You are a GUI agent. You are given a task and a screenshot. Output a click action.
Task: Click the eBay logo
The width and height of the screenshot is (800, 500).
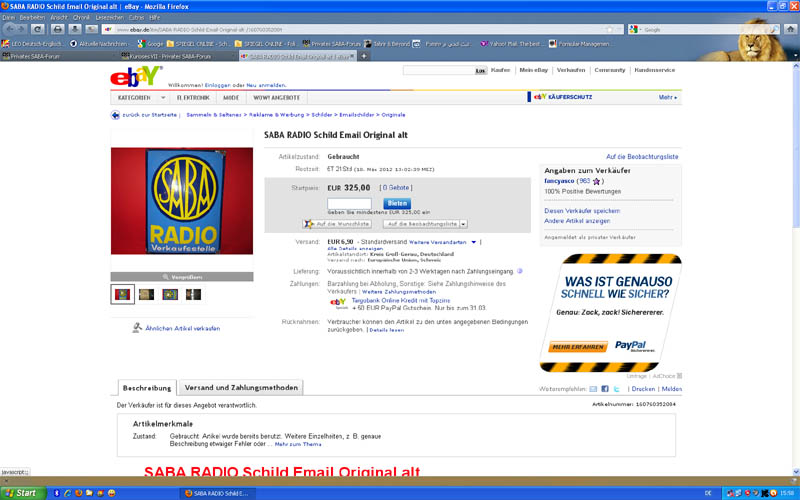(136, 77)
